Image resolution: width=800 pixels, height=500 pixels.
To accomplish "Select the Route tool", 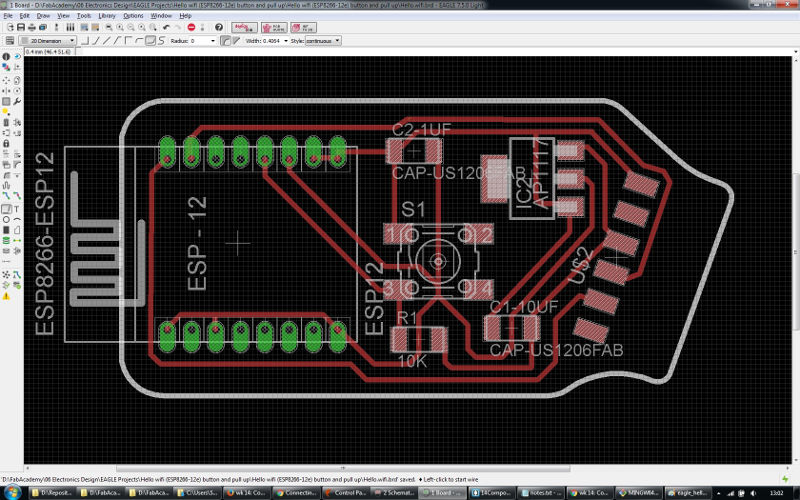I will click(x=6, y=195).
